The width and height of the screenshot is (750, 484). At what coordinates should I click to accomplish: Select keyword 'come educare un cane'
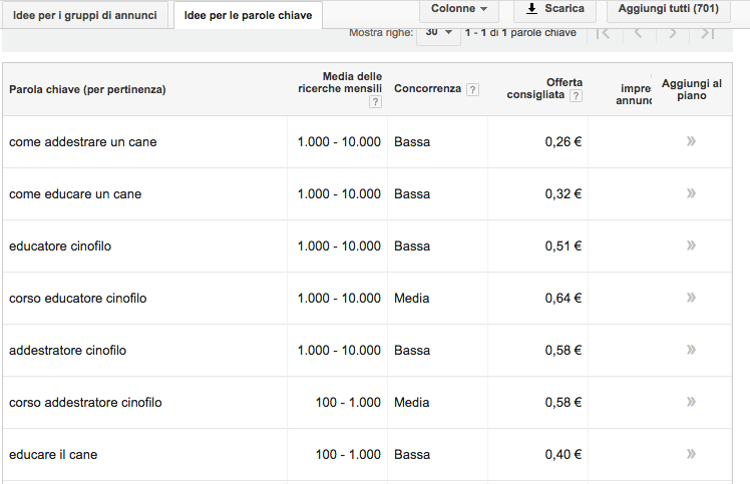[x=75, y=194]
